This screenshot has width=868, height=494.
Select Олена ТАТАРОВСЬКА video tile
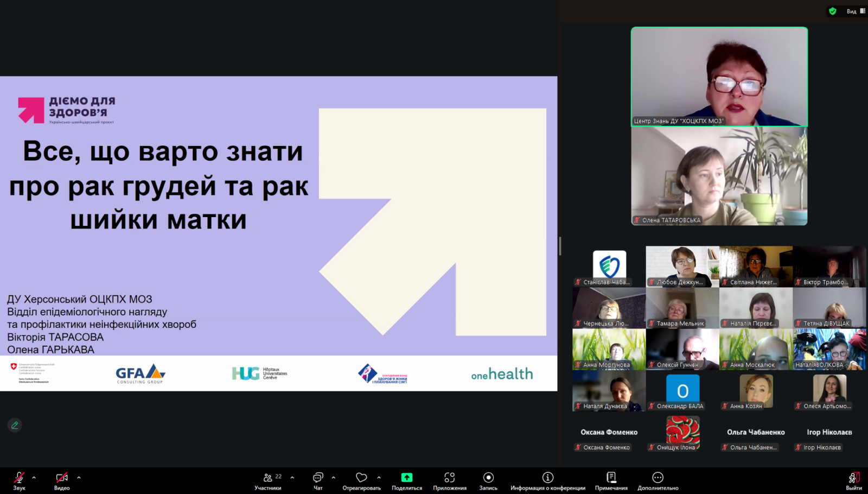719,176
